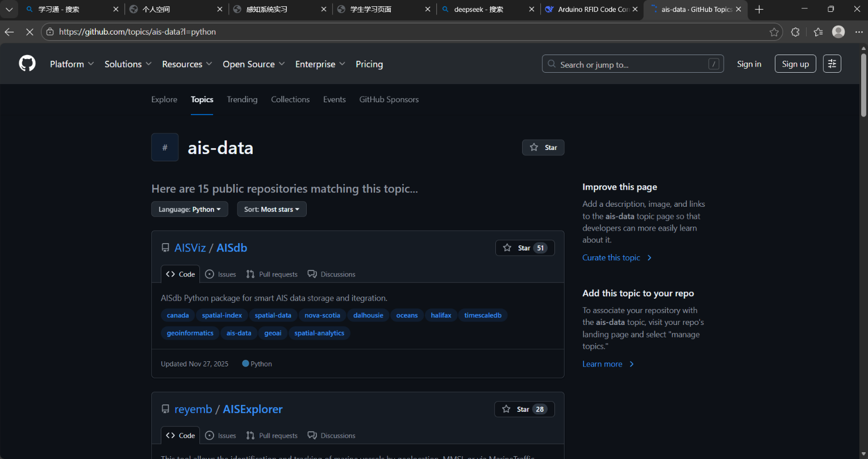Star the reyemb/AISExplorer repository
The height and width of the screenshot is (459, 868).
tap(524, 409)
